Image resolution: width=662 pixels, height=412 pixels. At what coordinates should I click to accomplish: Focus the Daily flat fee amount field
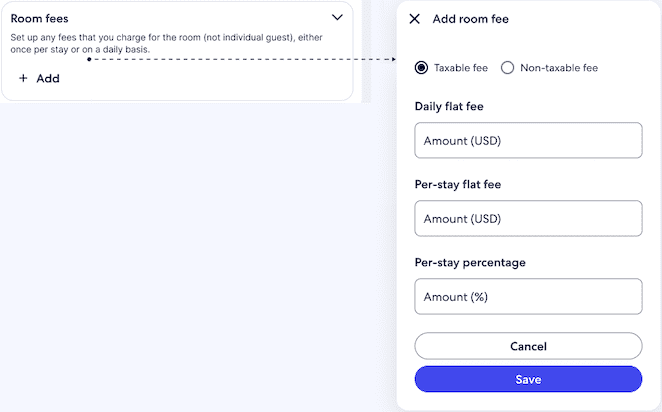click(528, 141)
